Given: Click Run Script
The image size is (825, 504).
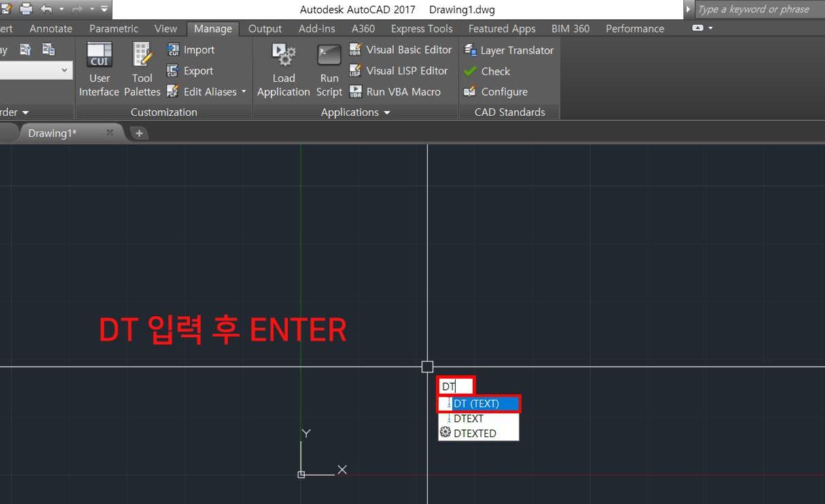Looking at the screenshot, I should [x=329, y=69].
